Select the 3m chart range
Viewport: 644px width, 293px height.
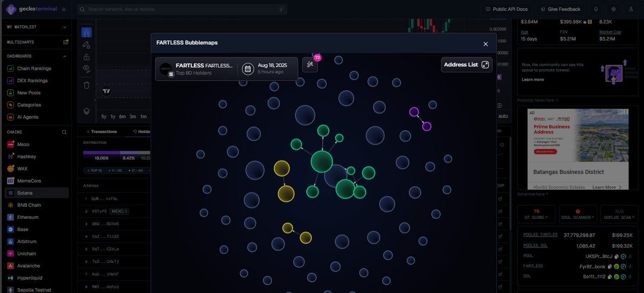click(133, 116)
